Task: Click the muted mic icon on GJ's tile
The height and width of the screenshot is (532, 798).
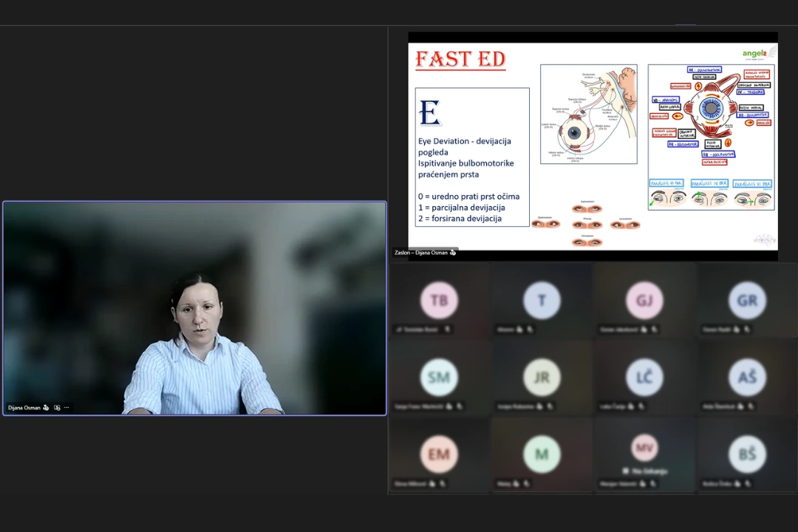Action: coord(654,330)
